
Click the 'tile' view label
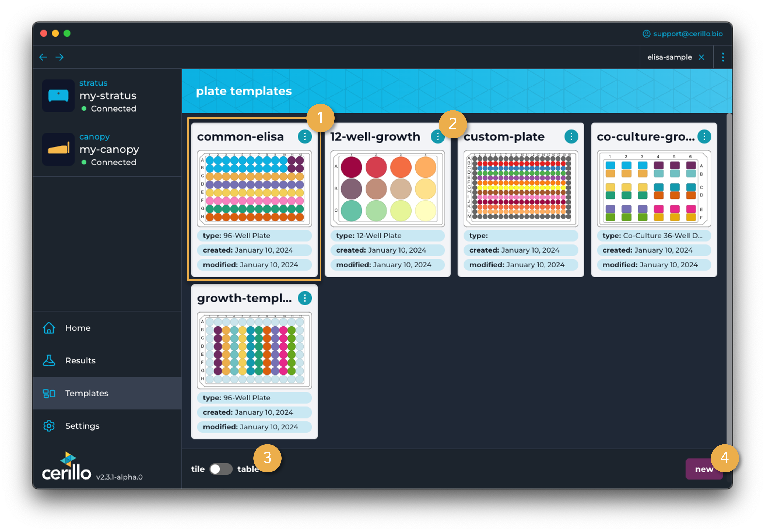pos(197,469)
